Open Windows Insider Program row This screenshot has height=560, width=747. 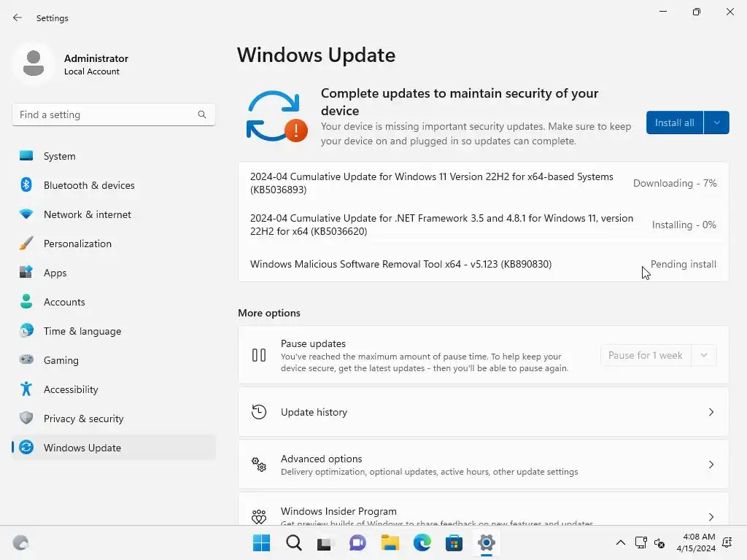coord(483,509)
